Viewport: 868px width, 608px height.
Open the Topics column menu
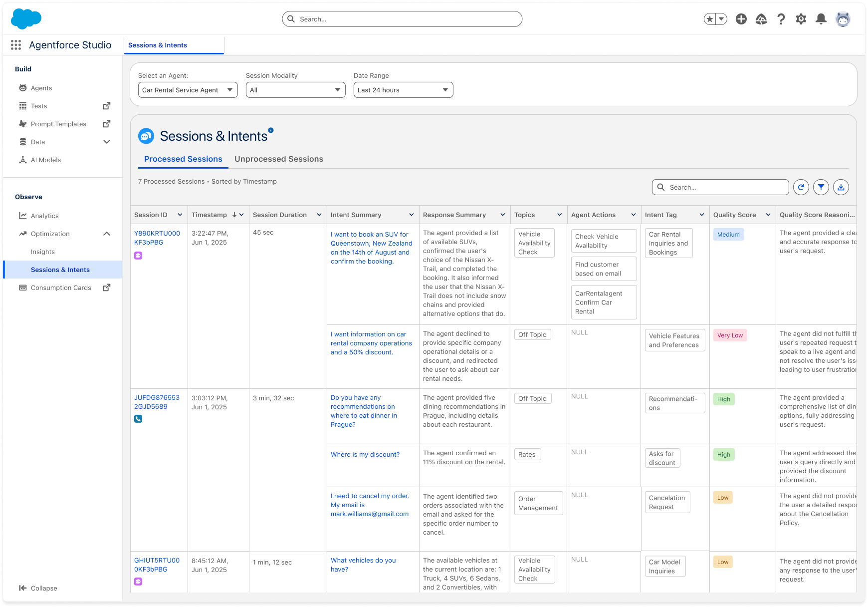pyautogui.click(x=560, y=215)
